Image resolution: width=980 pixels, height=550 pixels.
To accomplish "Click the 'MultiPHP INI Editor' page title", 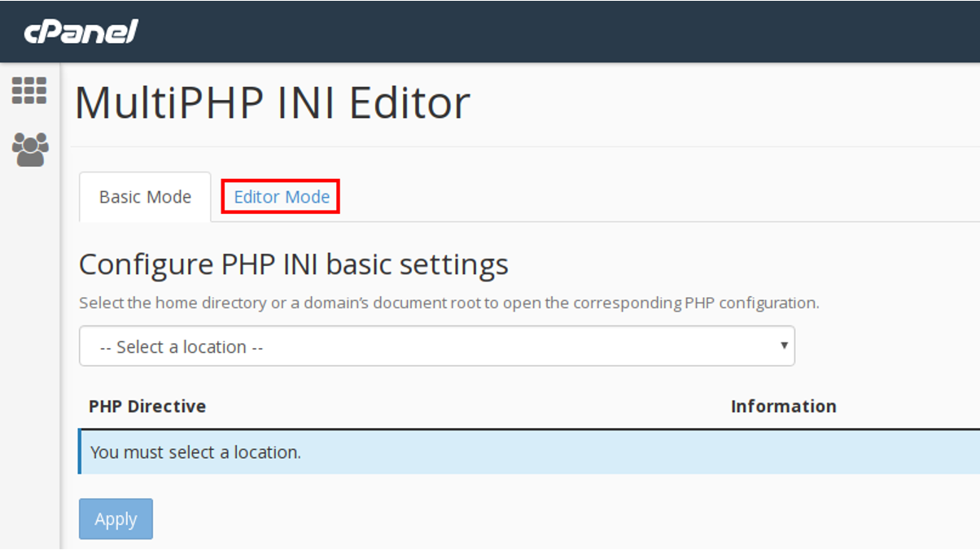I will [x=273, y=103].
